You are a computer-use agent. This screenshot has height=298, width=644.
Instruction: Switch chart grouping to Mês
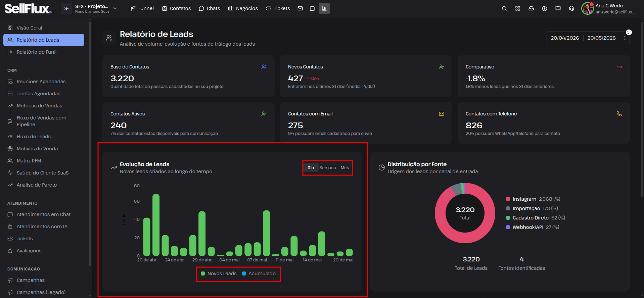(345, 167)
